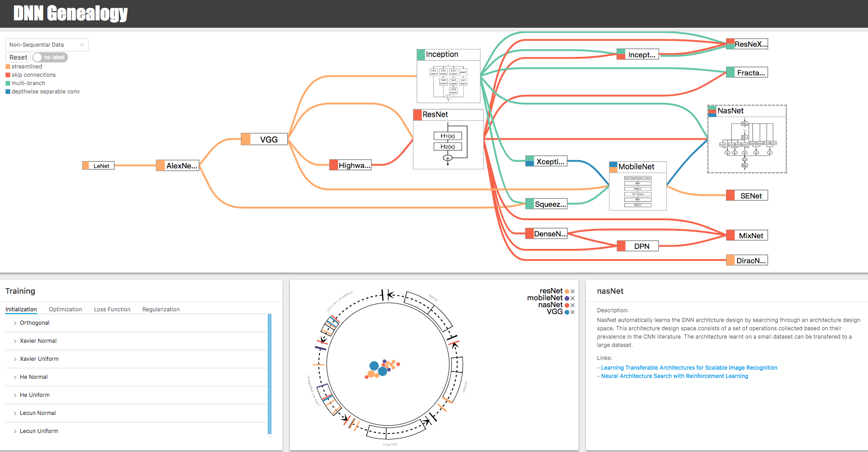Click the VGG blue legend dot

[567, 312]
